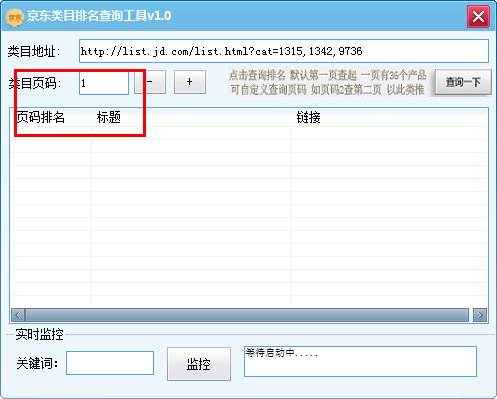This screenshot has width=497, height=399.
Task: Click the 类目地址 URL input field
Action: coord(284,51)
